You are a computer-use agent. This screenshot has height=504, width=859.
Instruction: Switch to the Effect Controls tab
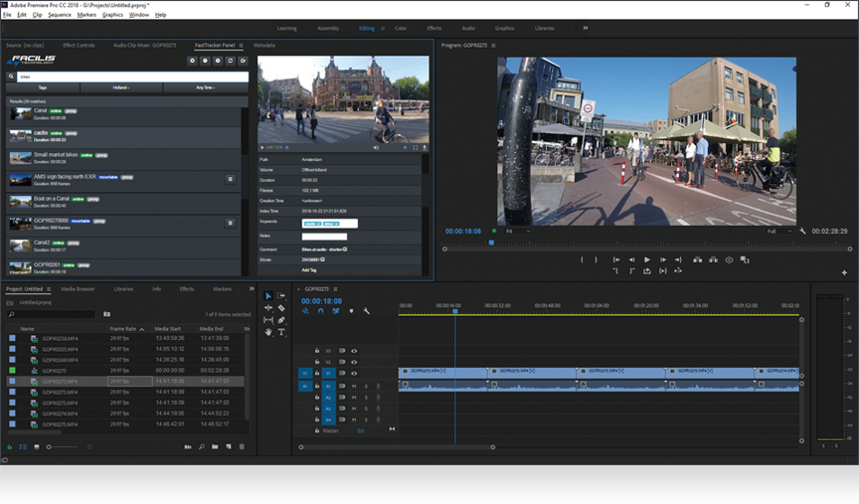79,46
